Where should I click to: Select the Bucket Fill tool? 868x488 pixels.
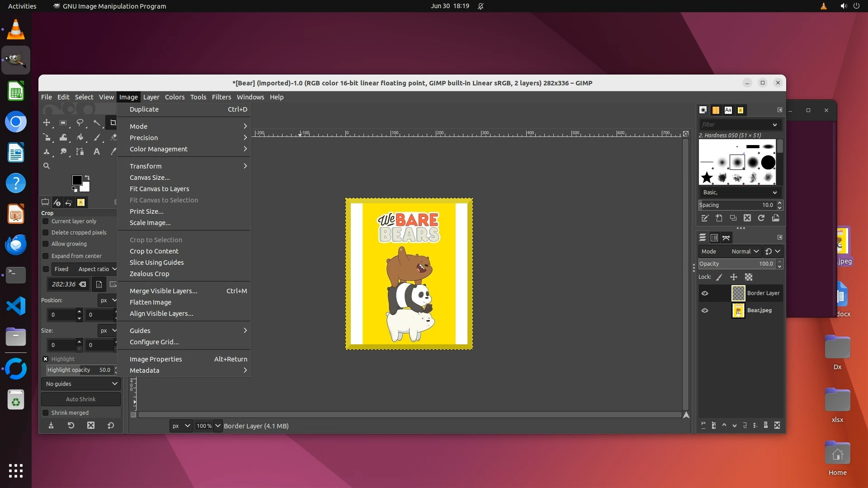(80, 137)
